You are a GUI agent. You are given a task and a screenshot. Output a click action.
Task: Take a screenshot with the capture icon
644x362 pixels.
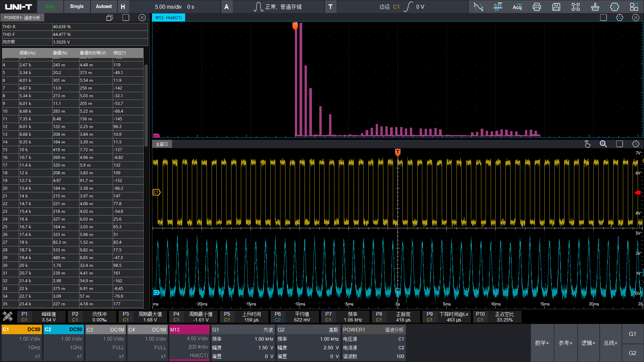[x=576, y=7]
